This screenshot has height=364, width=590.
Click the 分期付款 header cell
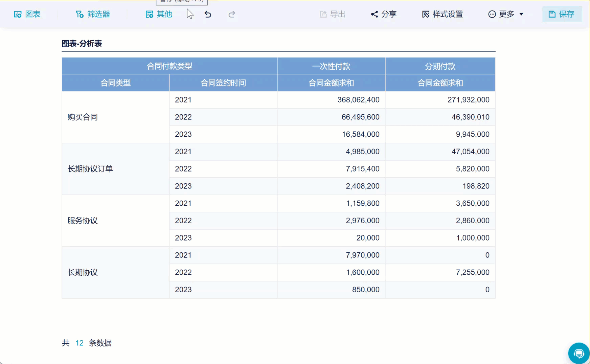440,66
